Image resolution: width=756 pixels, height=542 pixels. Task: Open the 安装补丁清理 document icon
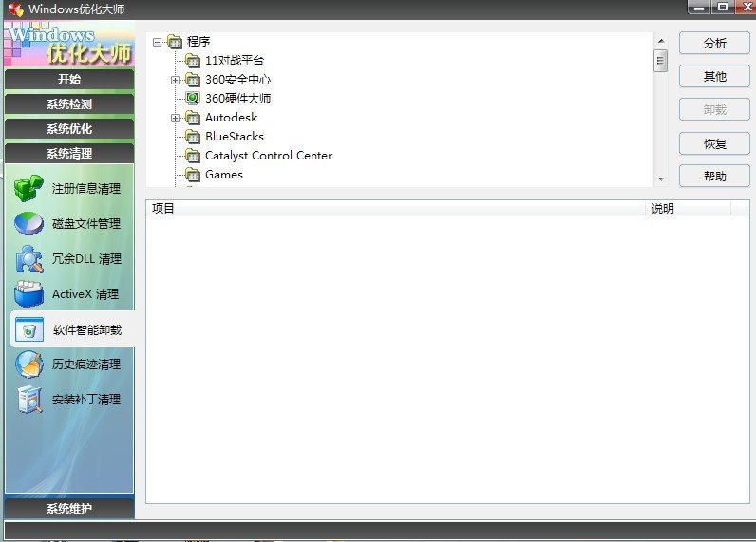coord(29,400)
